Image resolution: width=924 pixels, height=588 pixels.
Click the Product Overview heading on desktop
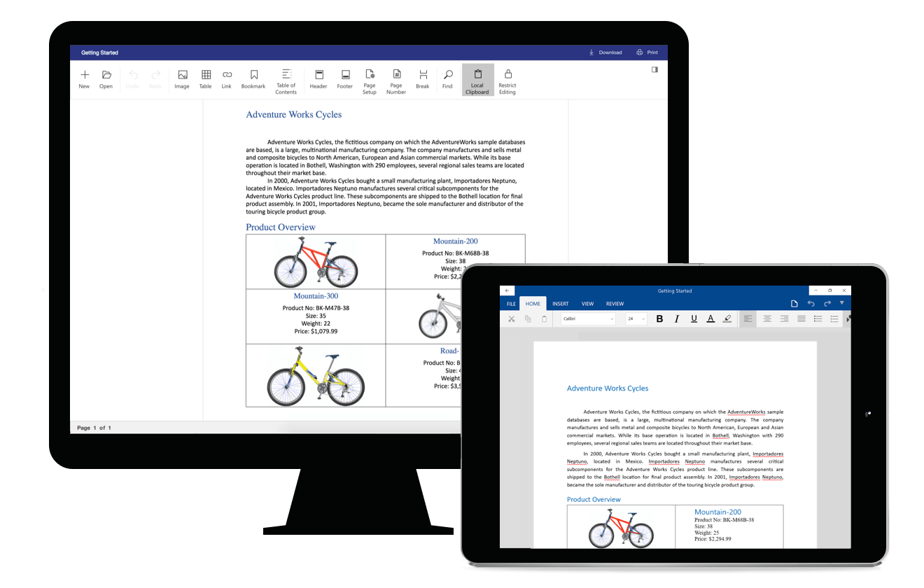[281, 227]
